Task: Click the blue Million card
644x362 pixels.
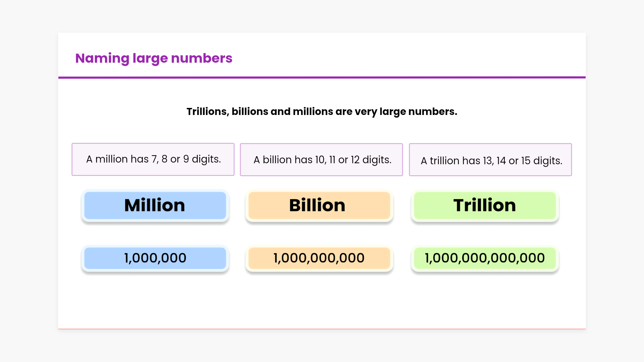Action: coord(155,205)
